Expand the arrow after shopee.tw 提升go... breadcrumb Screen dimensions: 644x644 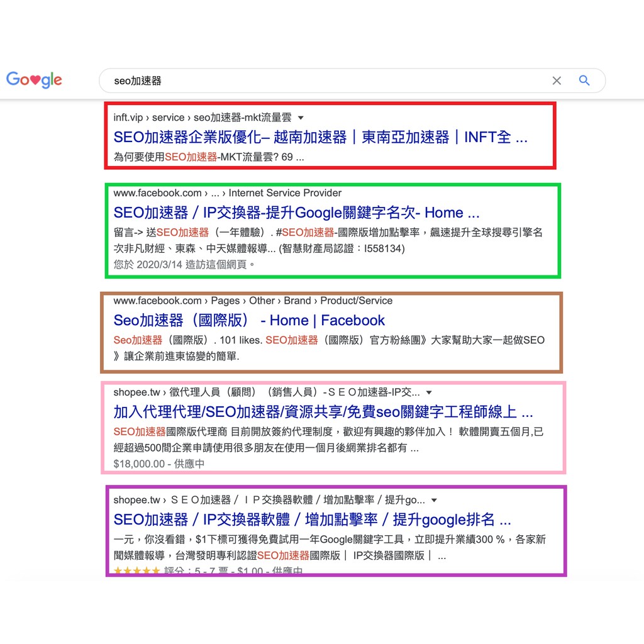tap(434, 501)
